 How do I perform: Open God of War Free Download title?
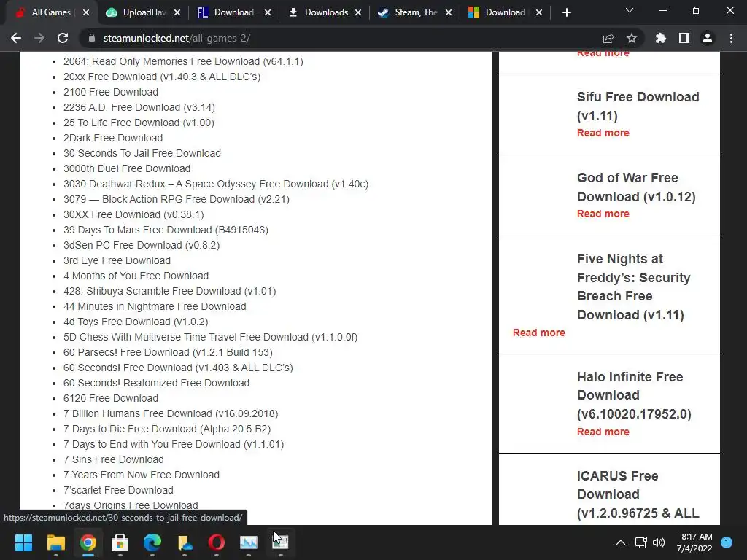[x=636, y=187]
